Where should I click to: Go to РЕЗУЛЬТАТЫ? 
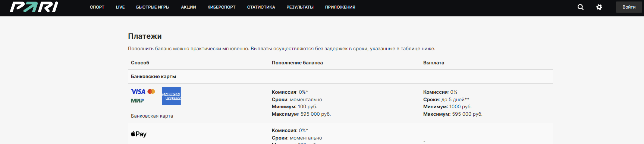(x=300, y=7)
